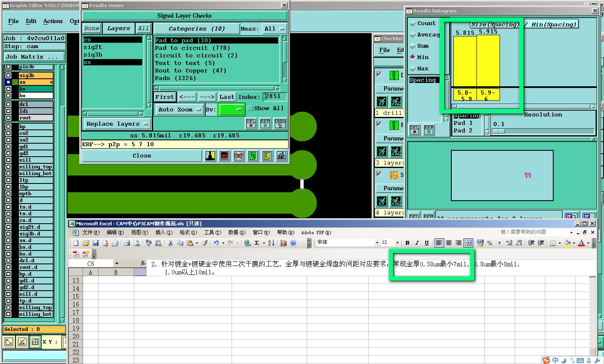
Task: Click the yellow report note icon
Action: click(x=267, y=156)
